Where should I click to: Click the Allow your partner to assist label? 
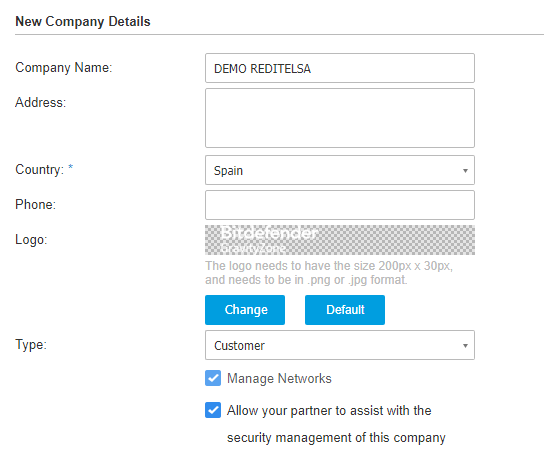point(336,424)
